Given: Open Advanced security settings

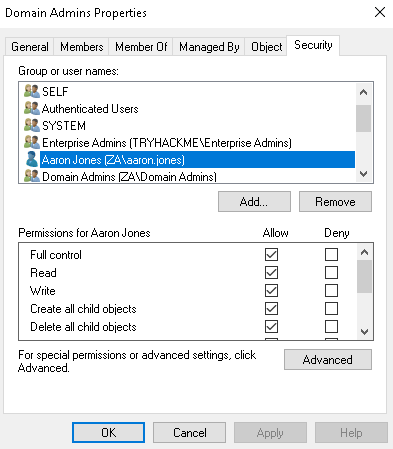Looking at the screenshot, I should (328, 360).
